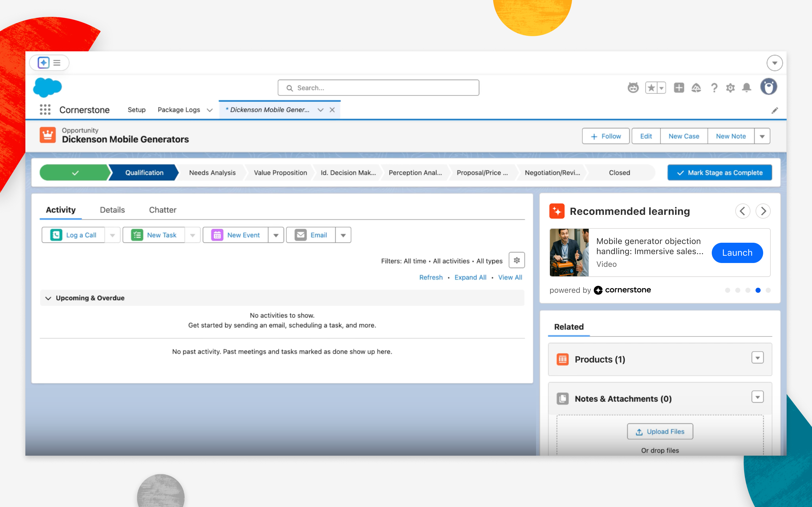Click Mark Stage as Complete button

719,173
